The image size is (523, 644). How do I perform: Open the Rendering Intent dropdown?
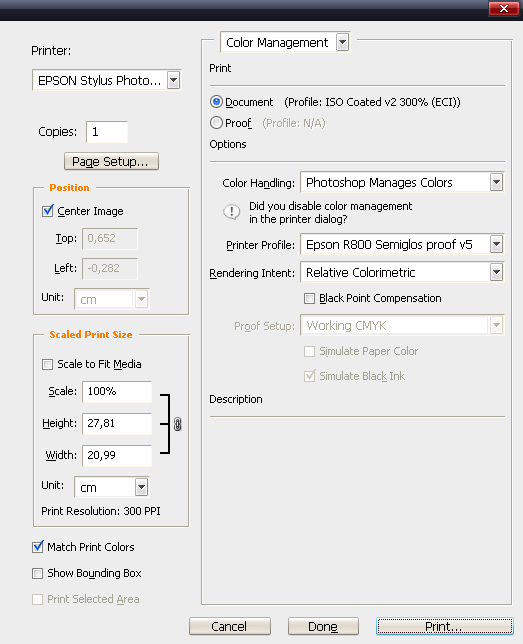tap(402, 272)
